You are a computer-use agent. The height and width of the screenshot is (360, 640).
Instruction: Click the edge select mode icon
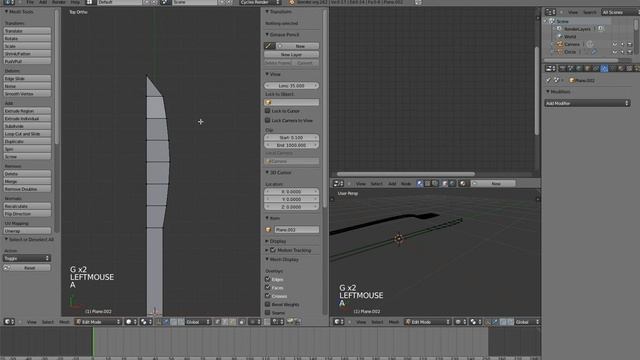[225, 322]
